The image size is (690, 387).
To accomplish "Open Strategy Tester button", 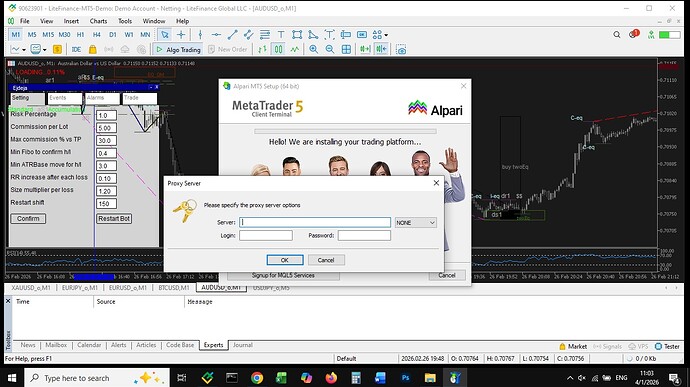I will [x=668, y=346].
